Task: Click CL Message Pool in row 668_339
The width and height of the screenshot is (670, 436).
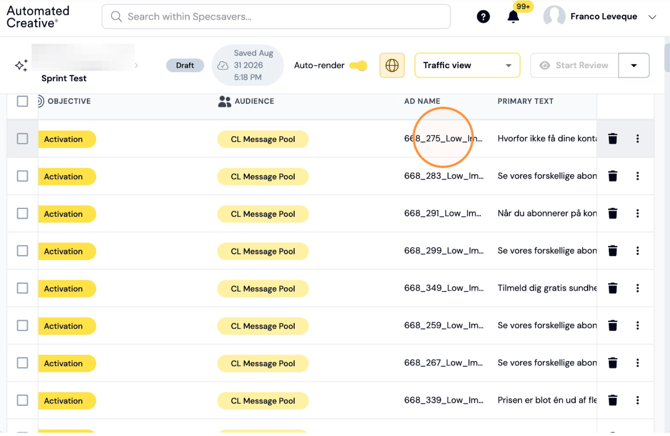Action: click(263, 401)
